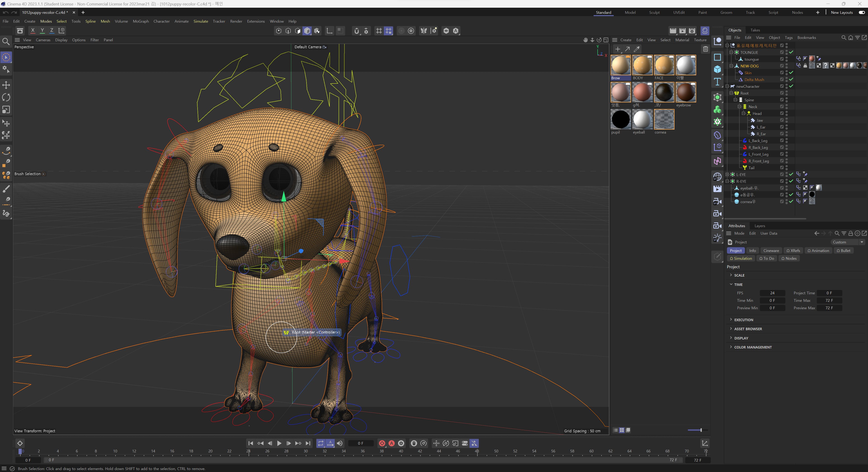Add new layout with plus icon
The image size is (868, 472).
point(818,12)
